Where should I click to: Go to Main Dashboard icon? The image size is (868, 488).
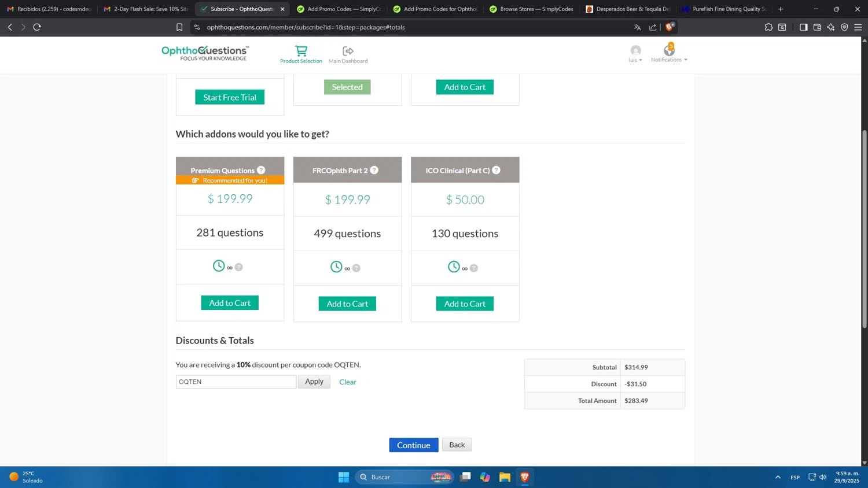click(348, 51)
